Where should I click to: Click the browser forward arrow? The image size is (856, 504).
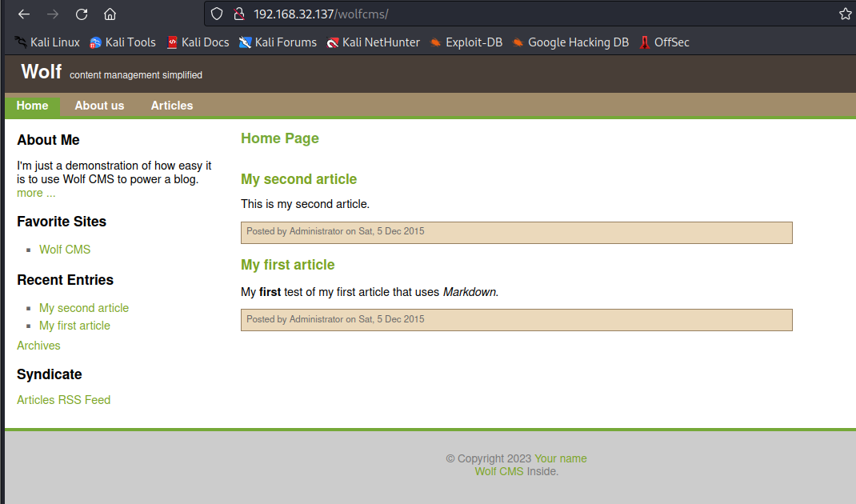click(53, 14)
